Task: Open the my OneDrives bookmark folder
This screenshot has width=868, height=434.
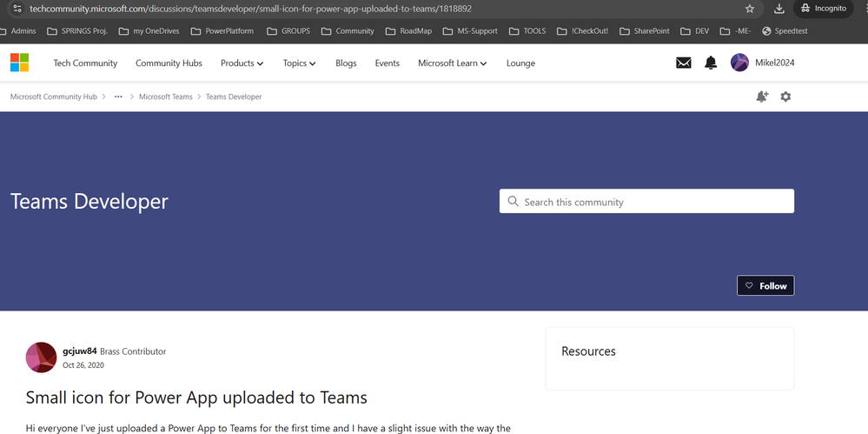Action: coord(149,31)
